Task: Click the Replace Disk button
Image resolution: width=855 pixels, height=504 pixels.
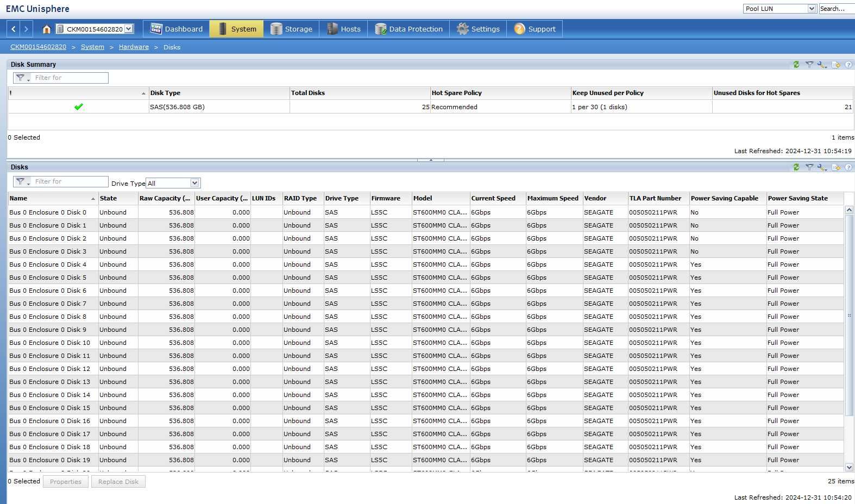Action: click(118, 482)
